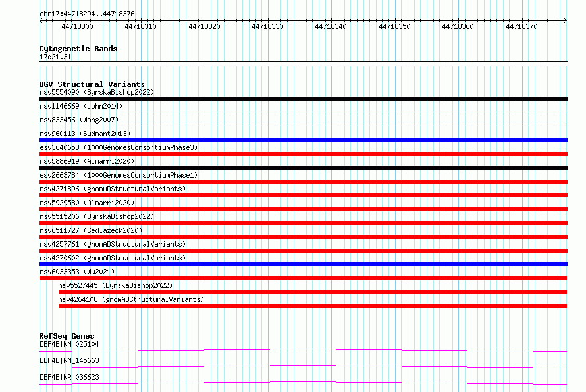Select the RefSeq Genes track title
This screenshot has width=586, height=392.
67,336
